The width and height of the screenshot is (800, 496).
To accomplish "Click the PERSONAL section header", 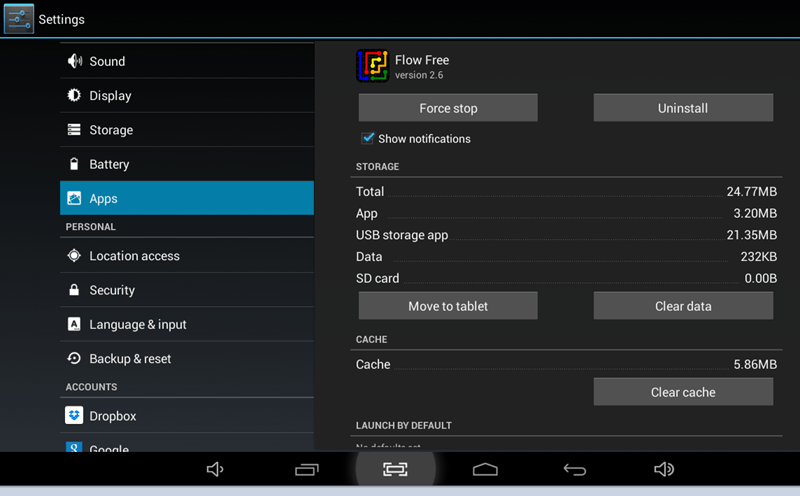I will click(x=90, y=227).
